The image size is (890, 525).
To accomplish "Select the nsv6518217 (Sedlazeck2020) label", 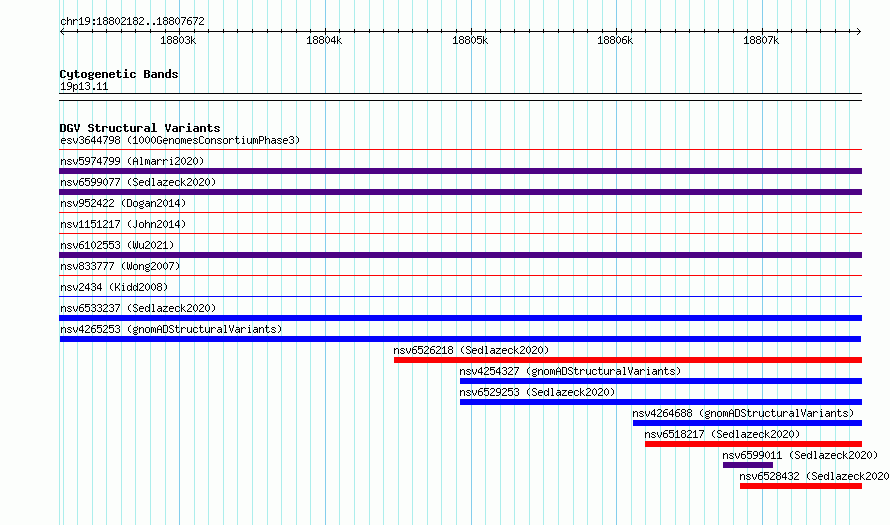I will click(722, 434).
